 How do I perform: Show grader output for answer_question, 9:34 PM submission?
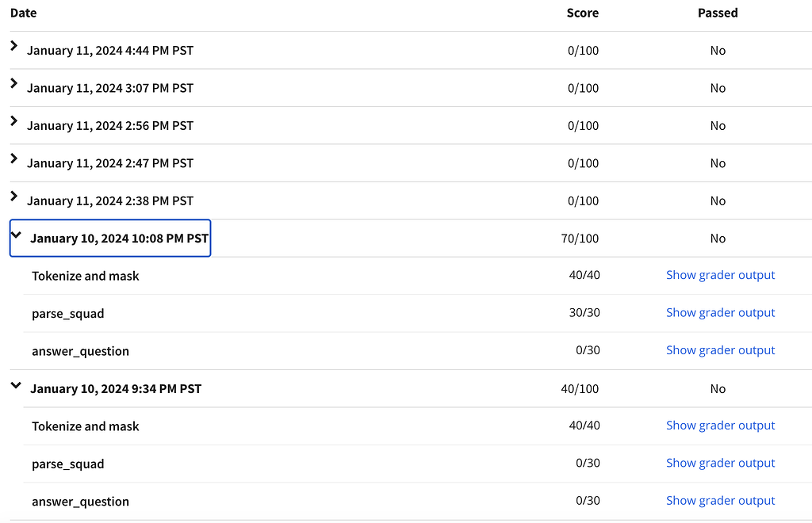pyautogui.click(x=720, y=501)
